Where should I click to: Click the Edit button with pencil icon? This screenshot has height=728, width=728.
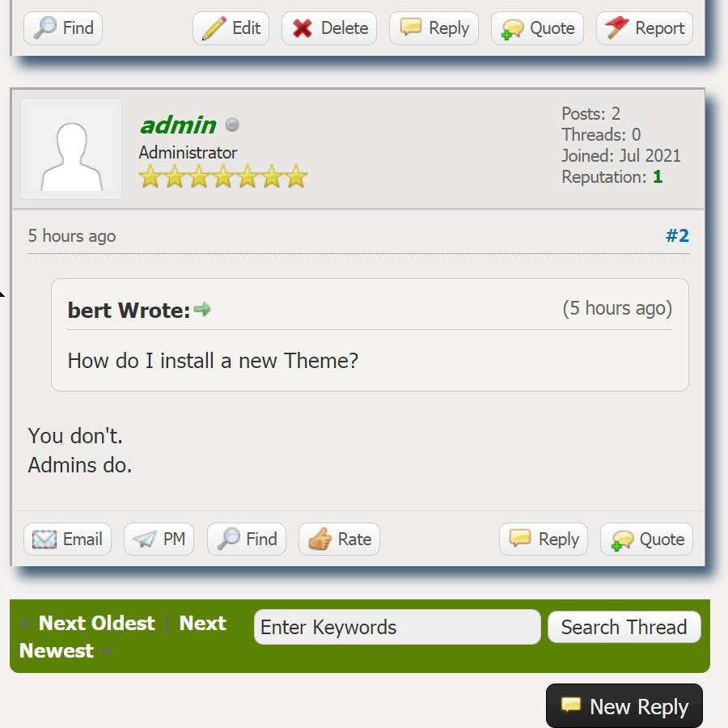pyautogui.click(x=231, y=28)
